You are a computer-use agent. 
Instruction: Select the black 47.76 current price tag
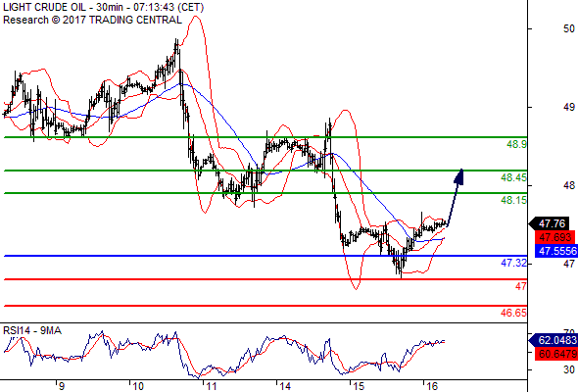coord(552,223)
